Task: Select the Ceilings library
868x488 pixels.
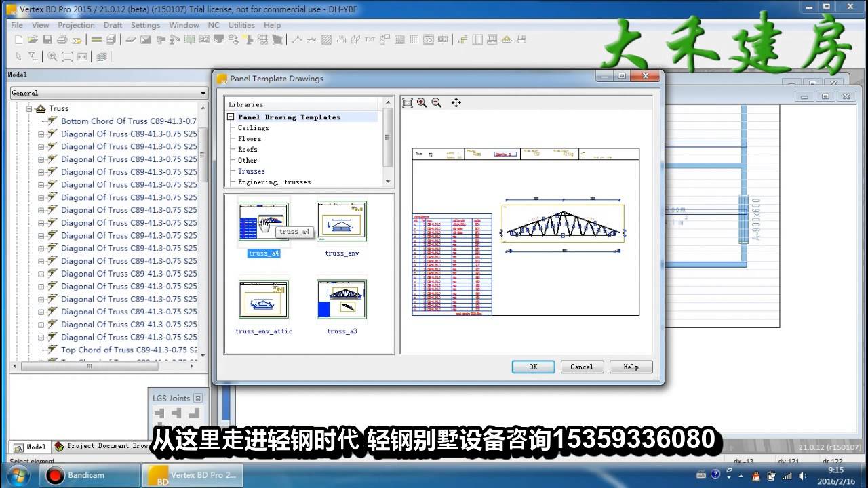Action: coord(253,127)
